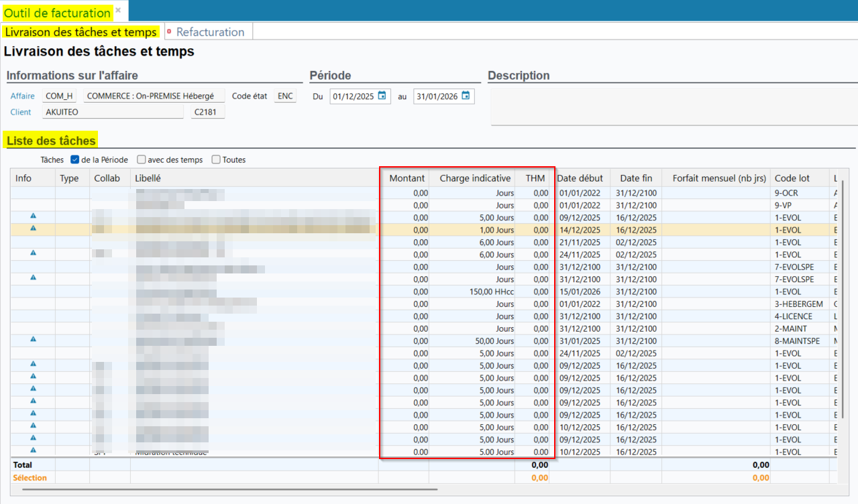This screenshot has height=504, width=858.
Task: Enable the avec des temps checkbox
Action: (142, 160)
